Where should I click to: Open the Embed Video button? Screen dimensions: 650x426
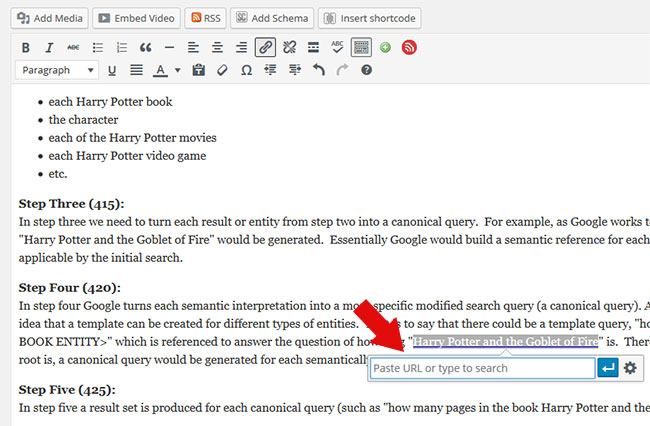coord(136,18)
